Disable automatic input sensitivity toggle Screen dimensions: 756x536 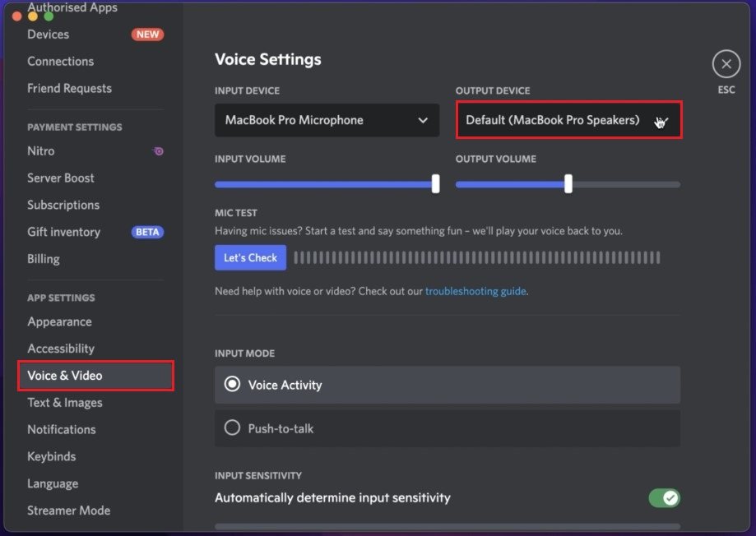coord(664,497)
